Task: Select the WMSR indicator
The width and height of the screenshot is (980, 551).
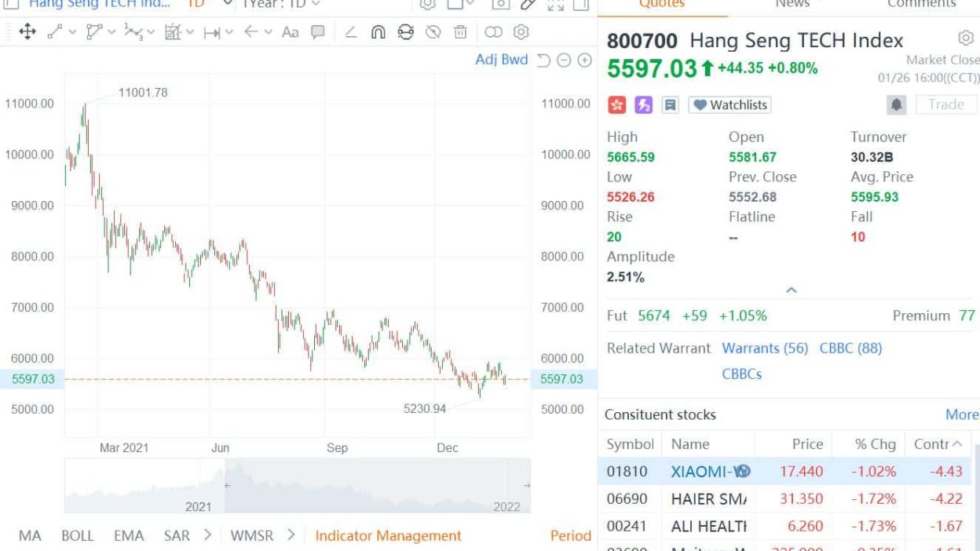Action: point(252,536)
